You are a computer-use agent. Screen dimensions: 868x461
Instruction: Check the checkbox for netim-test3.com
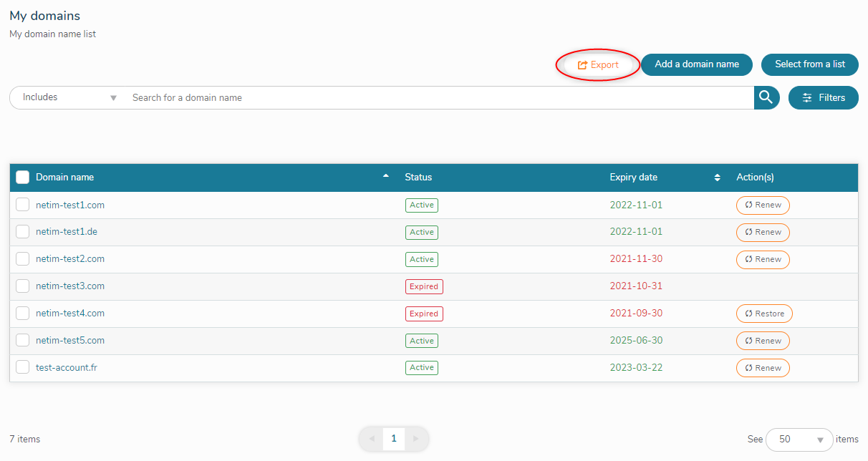(x=22, y=286)
